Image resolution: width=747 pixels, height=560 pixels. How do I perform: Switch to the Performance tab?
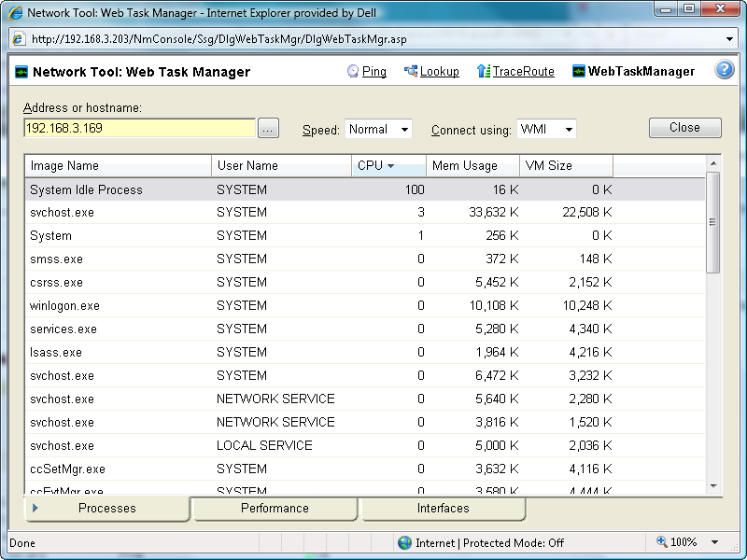point(275,509)
